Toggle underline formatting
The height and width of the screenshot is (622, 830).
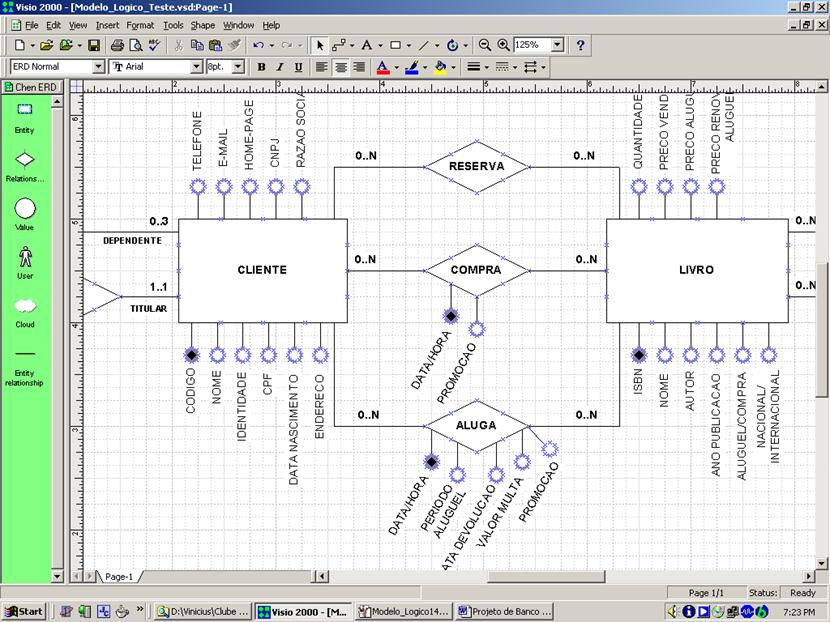(x=296, y=67)
